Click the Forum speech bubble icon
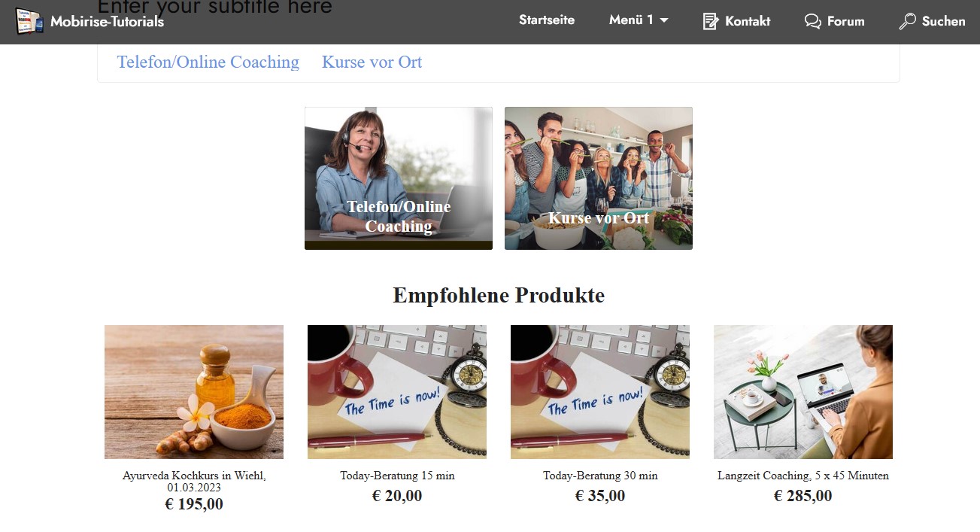Screen dimensions: 980x532 click(x=812, y=21)
